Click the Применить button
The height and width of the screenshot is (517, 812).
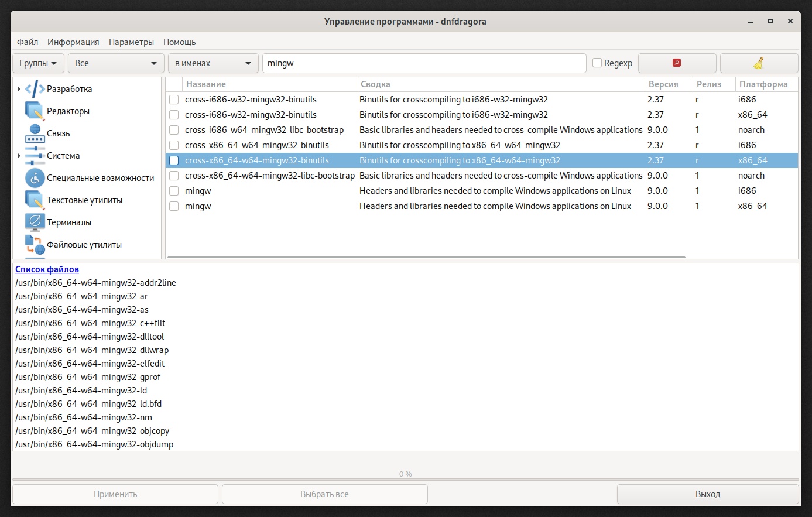(x=115, y=494)
